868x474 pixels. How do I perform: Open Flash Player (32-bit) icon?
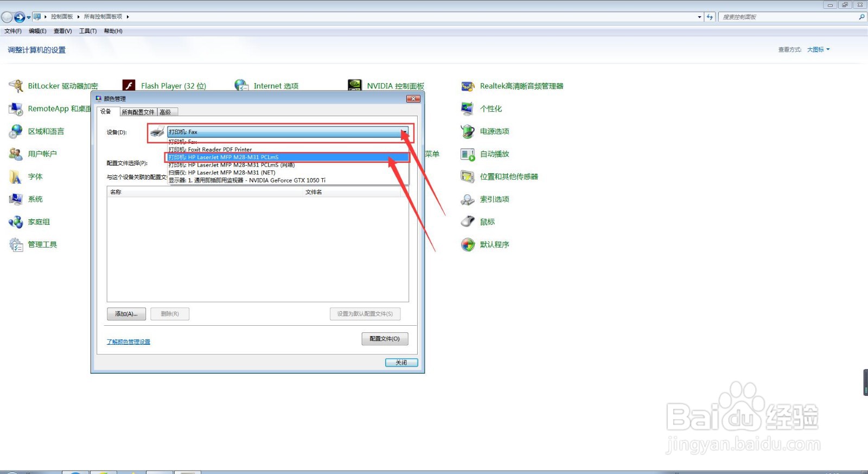pos(129,86)
